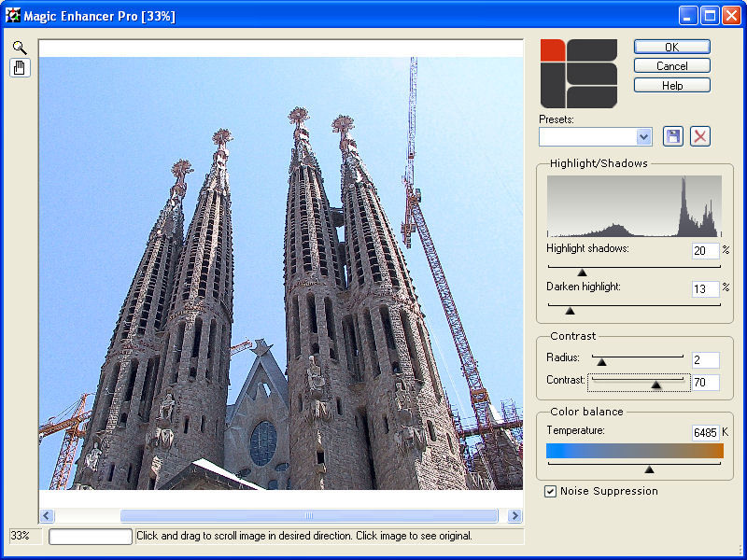
Task: Click the Magic Enhancer logo image
Action: point(579,74)
